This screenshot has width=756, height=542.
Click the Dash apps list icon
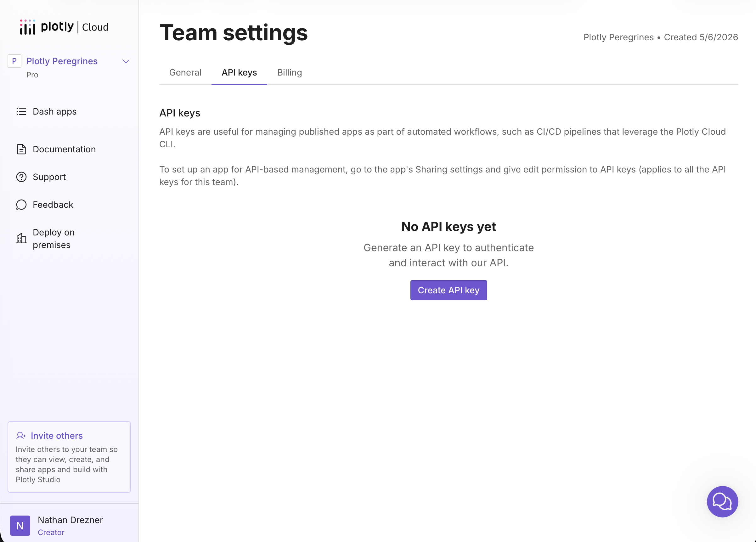point(21,111)
